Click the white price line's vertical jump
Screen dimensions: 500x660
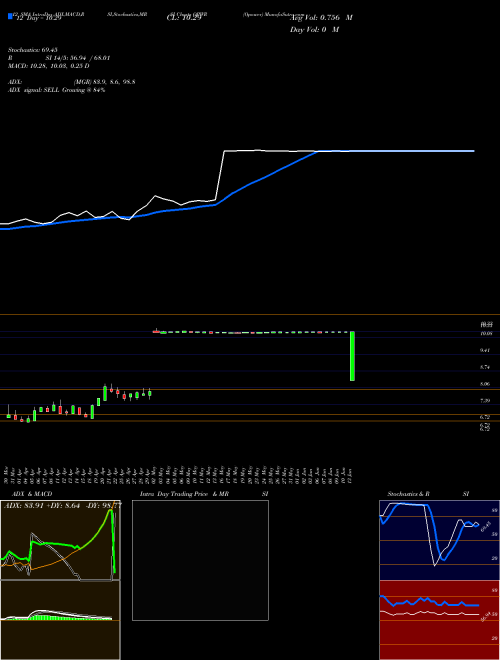[220, 175]
